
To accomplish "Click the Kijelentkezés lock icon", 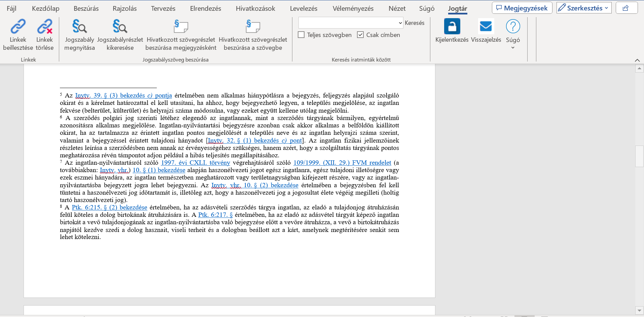I will (x=452, y=27).
